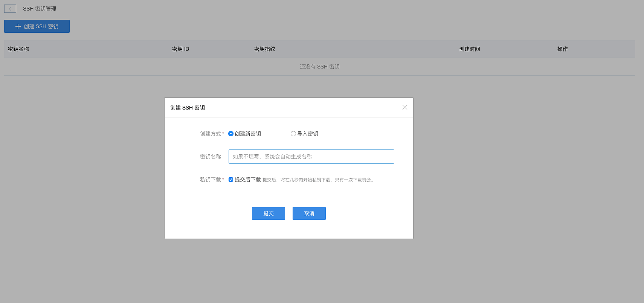644x303 pixels.
Task: Click the 密钥 ID column header
Action: (180, 49)
